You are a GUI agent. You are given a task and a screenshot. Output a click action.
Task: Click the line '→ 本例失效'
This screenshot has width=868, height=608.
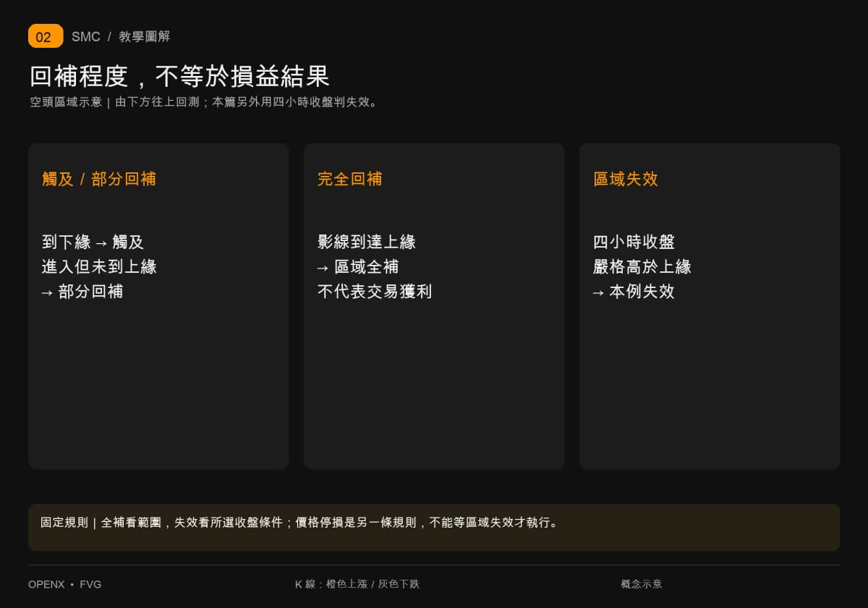[634, 291]
